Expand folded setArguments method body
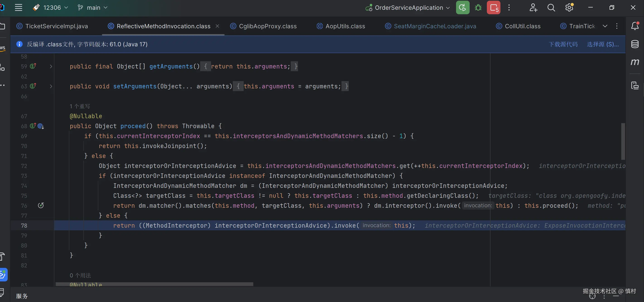Viewport: 644px width, 302px height. [51, 86]
